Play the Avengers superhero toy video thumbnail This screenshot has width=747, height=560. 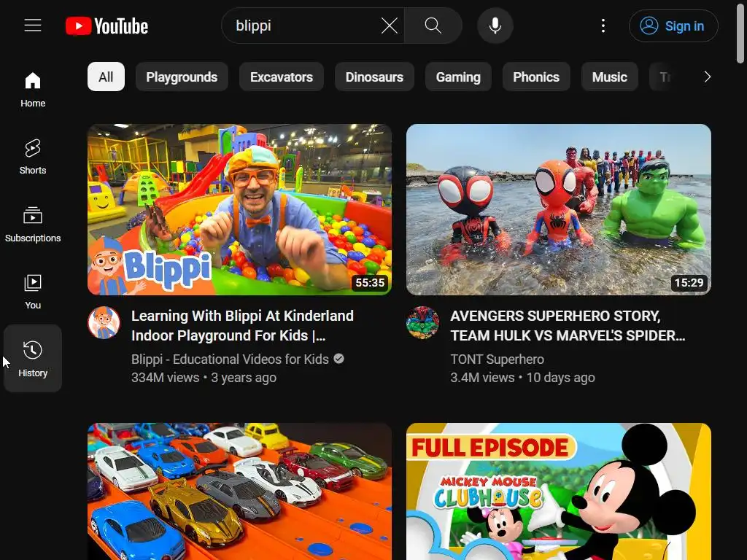click(558, 209)
